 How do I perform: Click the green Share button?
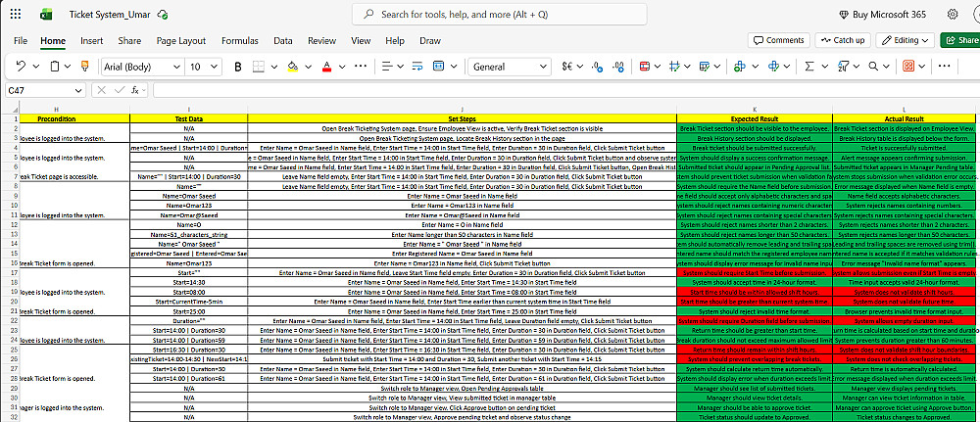pos(960,40)
